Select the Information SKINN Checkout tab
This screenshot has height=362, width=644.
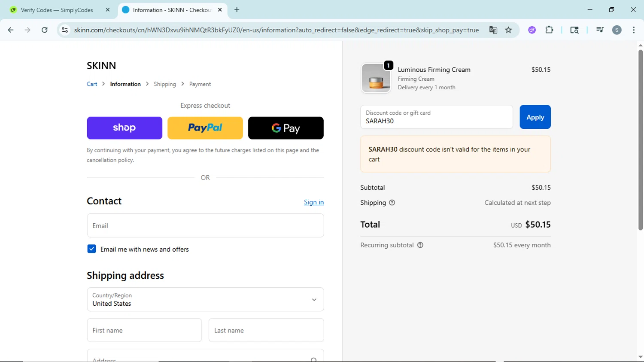[172, 10]
